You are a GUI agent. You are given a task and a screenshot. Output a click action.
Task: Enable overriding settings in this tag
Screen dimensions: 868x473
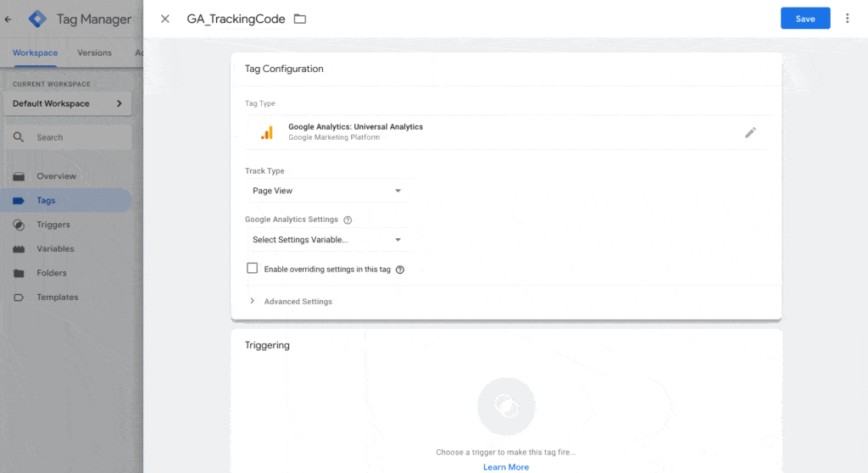(253, 269)
